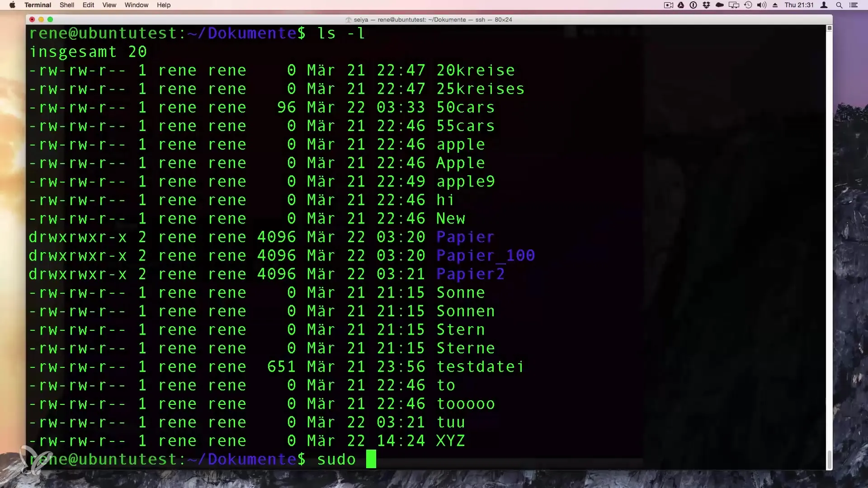Click the file name Sonne
Screen dimensions: 868x488
coord(461,293)
